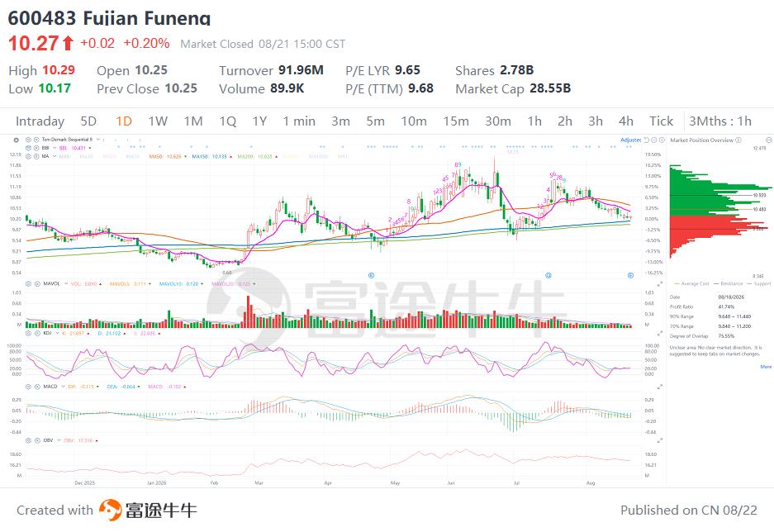Expand the KDJ indicator dropdown
This screenshot has height=532, width=774.
tap(56, 333)
